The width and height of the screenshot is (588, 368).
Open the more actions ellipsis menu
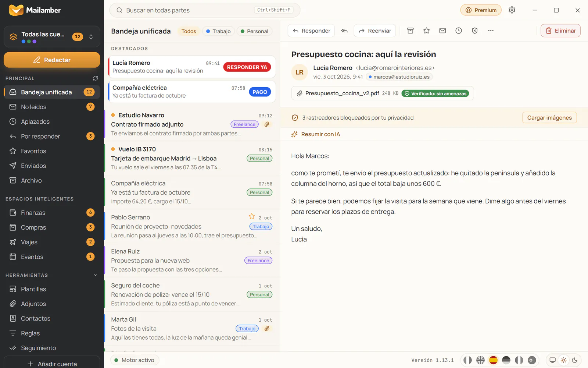[x=491, y=31]
